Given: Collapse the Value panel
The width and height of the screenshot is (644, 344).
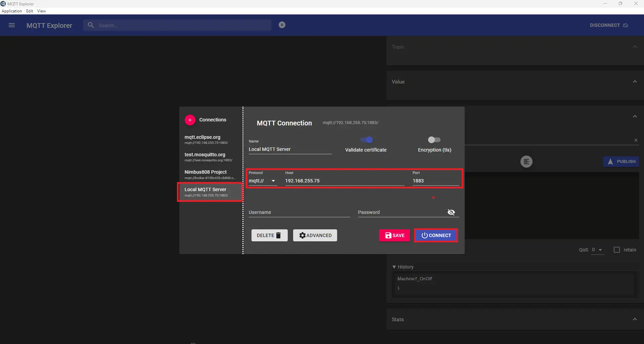Looking at the screenshot, I should point(635,82).
